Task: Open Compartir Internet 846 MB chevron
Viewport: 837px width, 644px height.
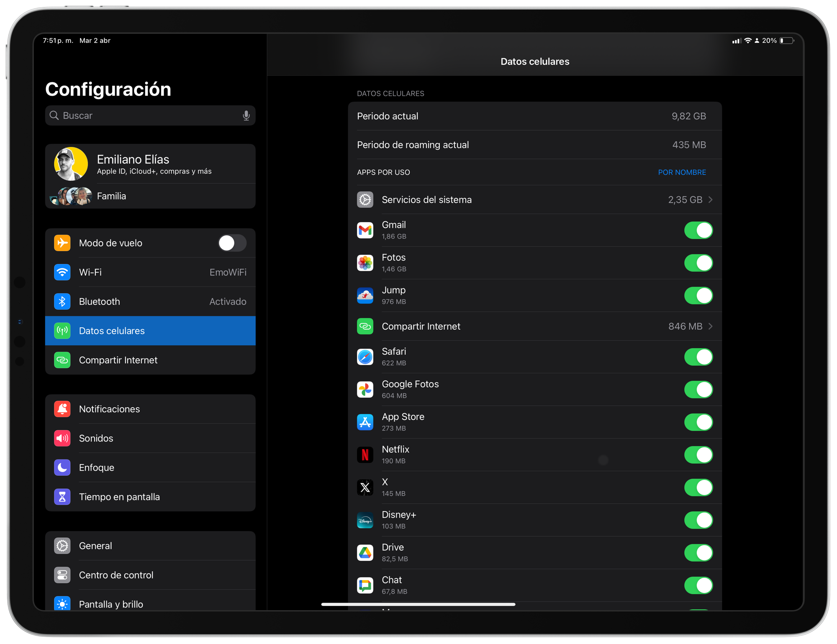Action: coord(710,326)
